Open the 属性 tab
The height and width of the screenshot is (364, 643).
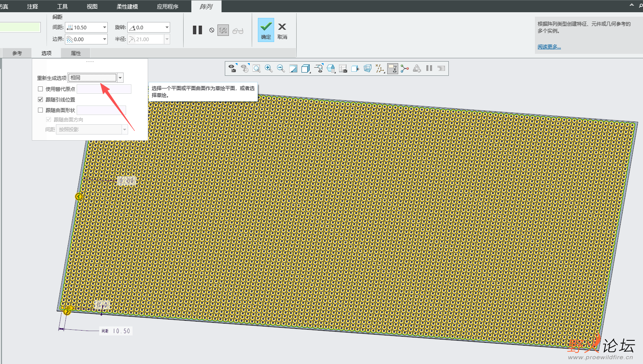point(76,53)
